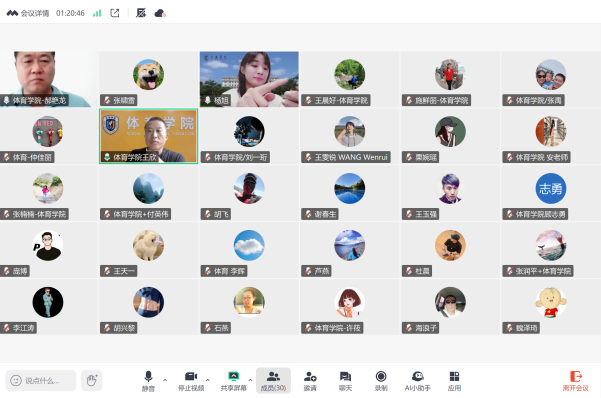This screenshot has height=398, width=601.
Task: Click muted mic icon beside 杜晨
Action: click(x=409, y=271)
